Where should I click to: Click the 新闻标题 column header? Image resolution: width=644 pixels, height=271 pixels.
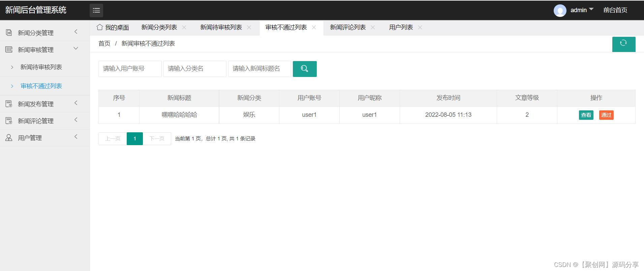(179, 98)
